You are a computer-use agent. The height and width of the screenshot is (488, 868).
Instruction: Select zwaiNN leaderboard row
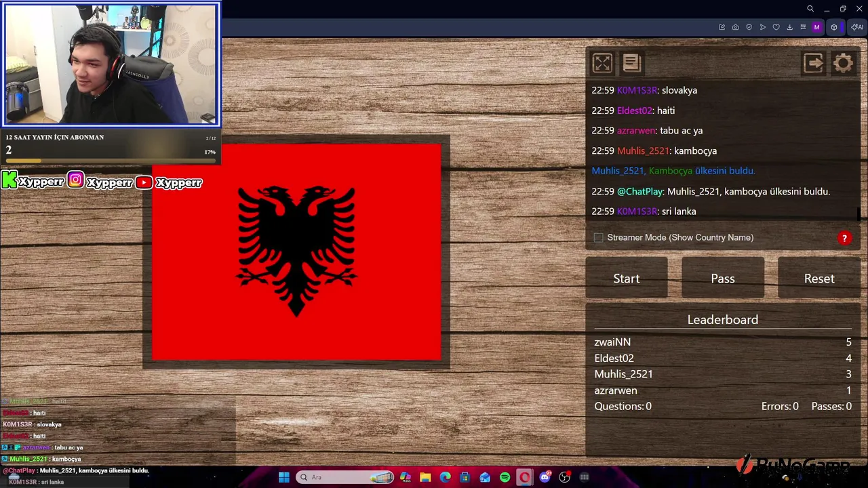(x=723, y=342)
